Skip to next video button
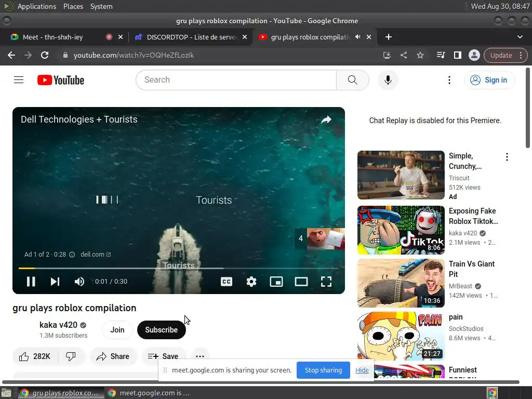 coord(55,281)
